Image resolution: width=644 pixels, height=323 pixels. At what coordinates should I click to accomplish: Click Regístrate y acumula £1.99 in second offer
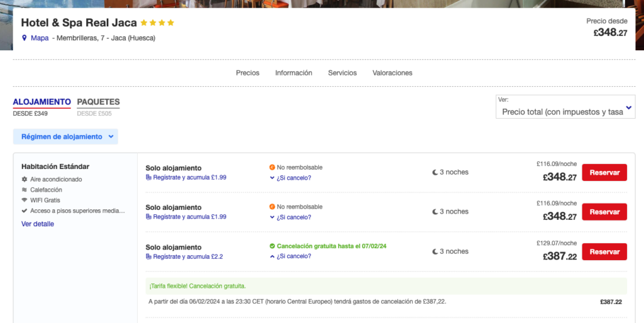189,217
